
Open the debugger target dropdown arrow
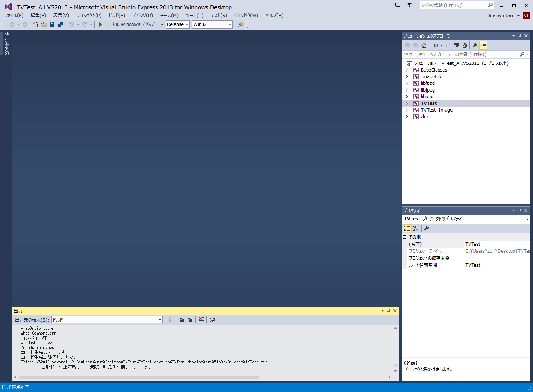click(x=162, y=24)
